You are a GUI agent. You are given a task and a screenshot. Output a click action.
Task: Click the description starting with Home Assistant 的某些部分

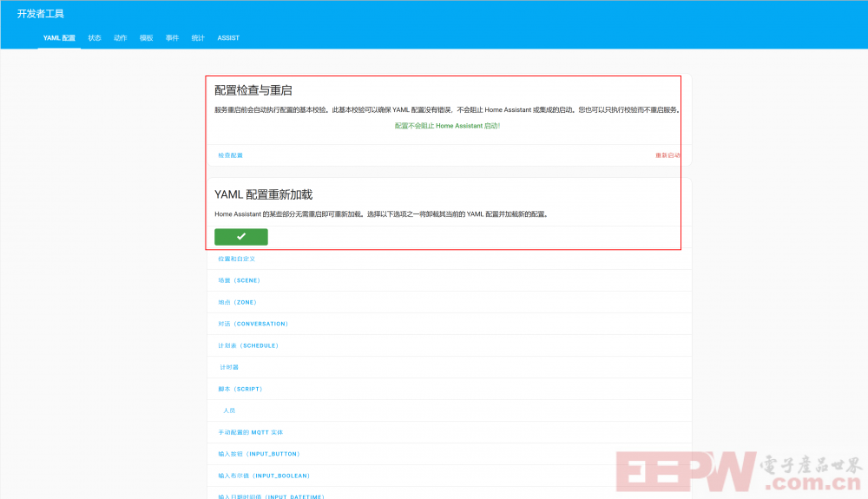coord(381,214)
